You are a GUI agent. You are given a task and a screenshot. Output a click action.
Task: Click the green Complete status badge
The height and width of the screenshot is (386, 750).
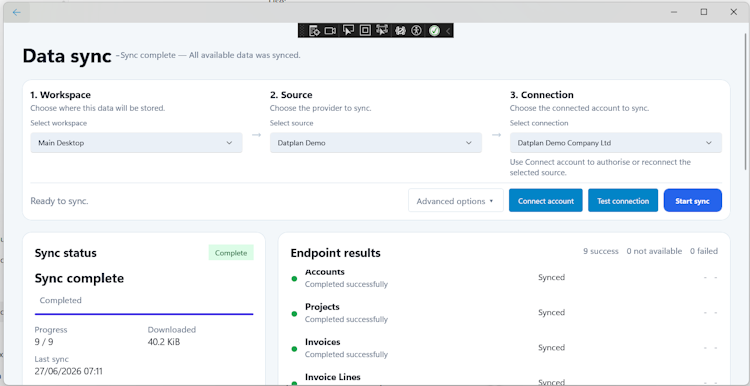tap(231, 253)
